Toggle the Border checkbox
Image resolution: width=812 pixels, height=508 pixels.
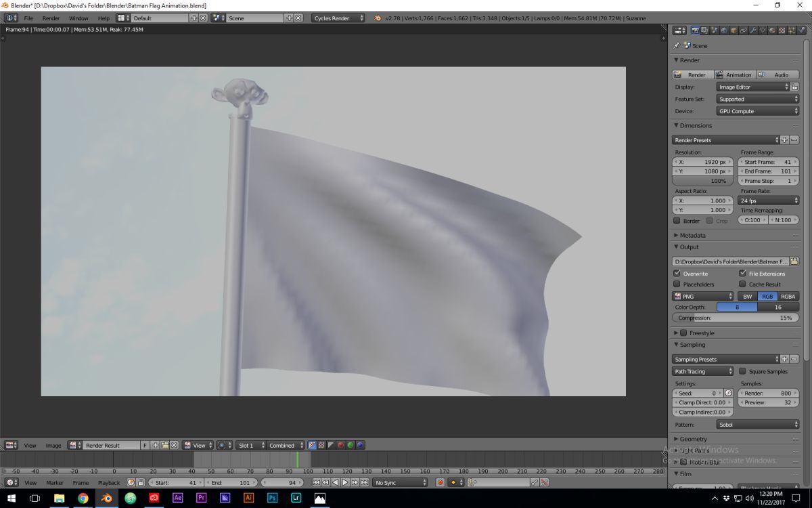pos(677,221)
